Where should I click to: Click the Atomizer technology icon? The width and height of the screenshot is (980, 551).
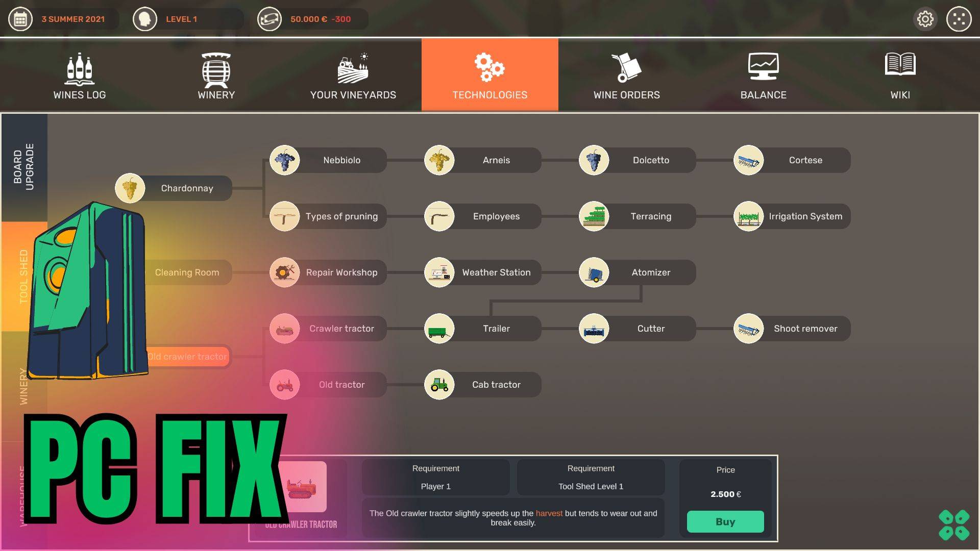click(594, 272)
